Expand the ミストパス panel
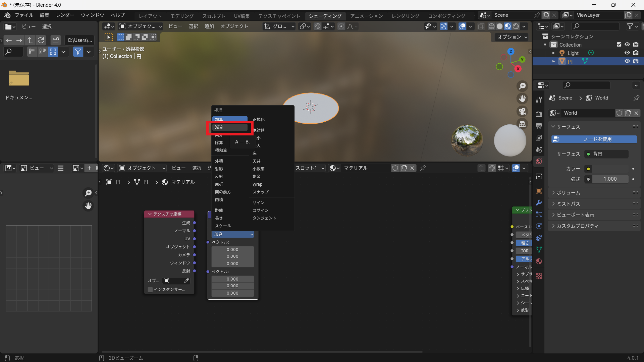The width and height of the screenshot is (644, 362). 568,204
